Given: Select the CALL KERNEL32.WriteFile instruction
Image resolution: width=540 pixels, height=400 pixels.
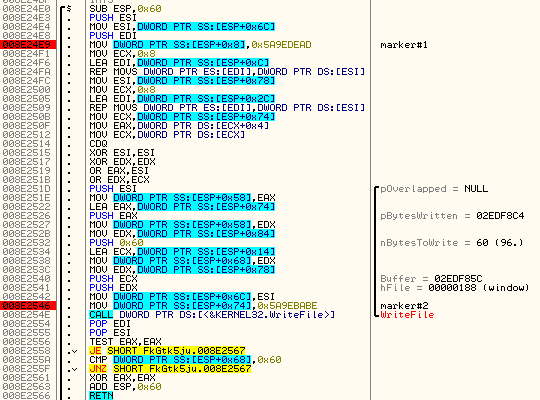Looking at the screenshot, I should [x=212, y=315].
